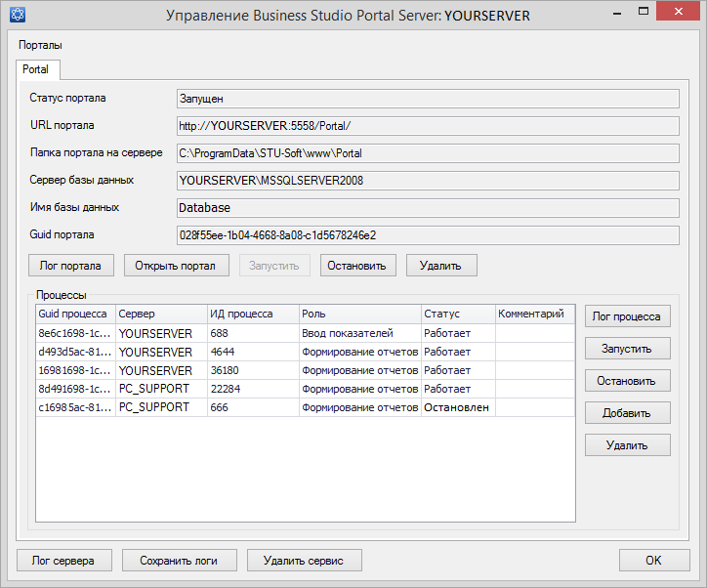Click process ID cell 4644
This screenshot has height=588, width=707.
(x=253, y=352)
